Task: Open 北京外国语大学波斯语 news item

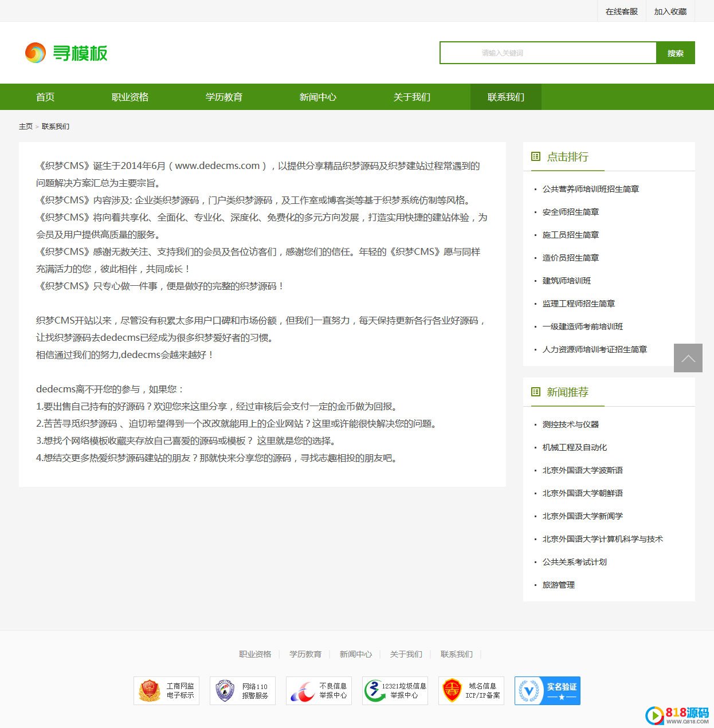Action: (x=583, y=470)
